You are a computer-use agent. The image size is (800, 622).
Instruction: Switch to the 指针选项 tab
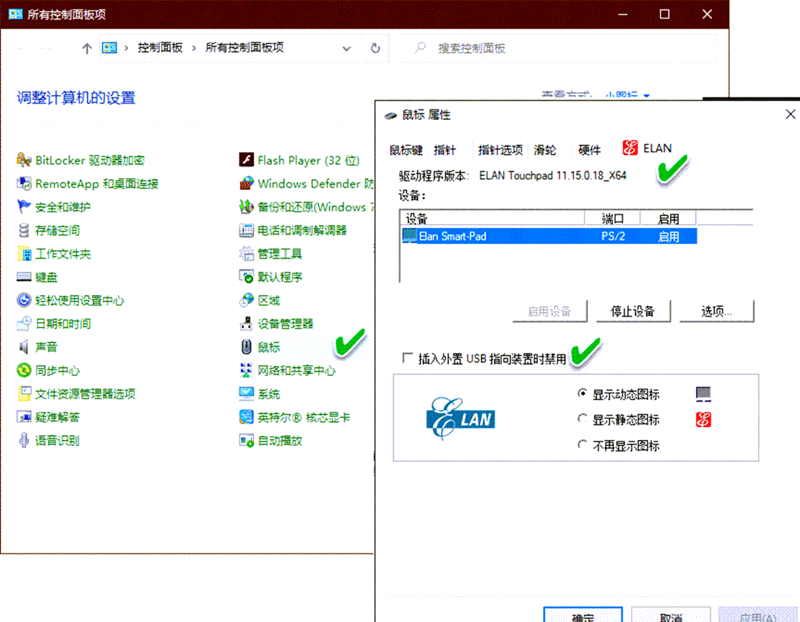click(x=500, y=150)
